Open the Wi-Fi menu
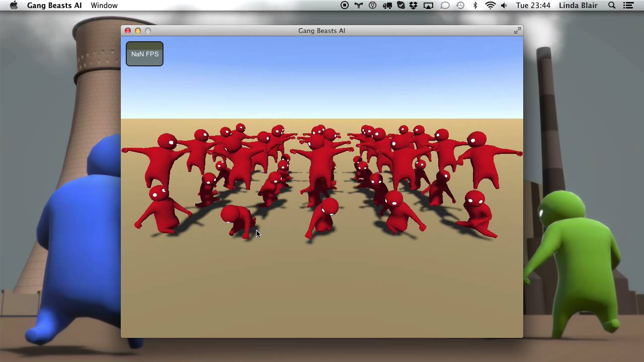 490,6
